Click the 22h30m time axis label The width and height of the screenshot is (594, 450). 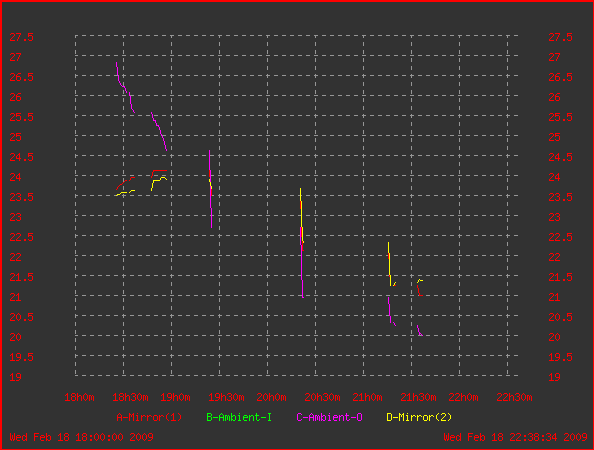coord(514,397)
